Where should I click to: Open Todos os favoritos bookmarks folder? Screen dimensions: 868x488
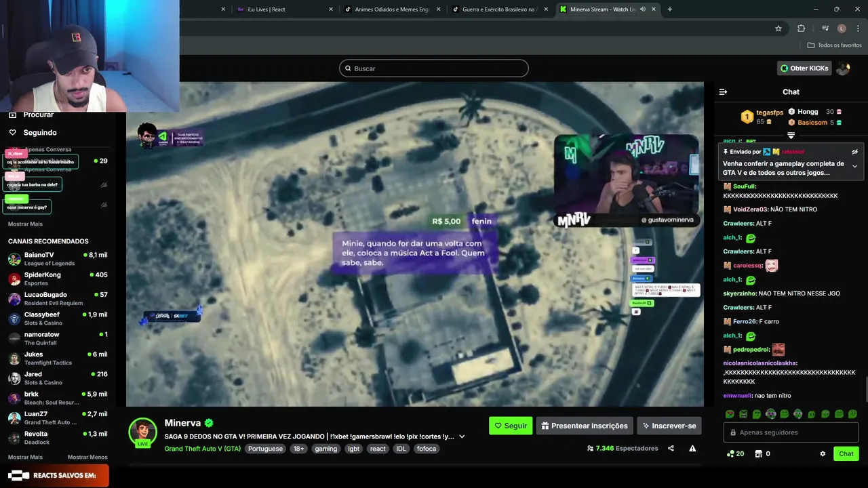834,45
